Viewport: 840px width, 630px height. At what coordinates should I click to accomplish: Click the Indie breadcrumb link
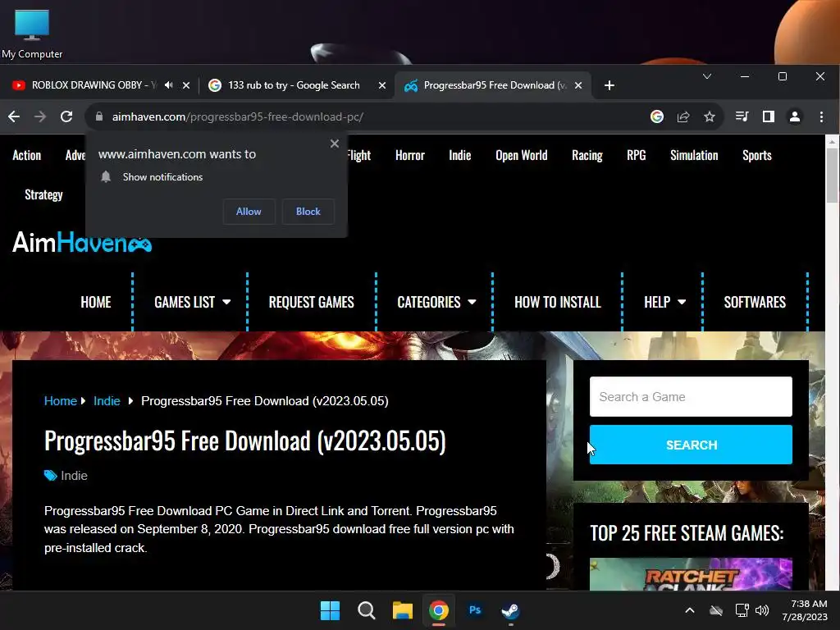tap(107, 400)
